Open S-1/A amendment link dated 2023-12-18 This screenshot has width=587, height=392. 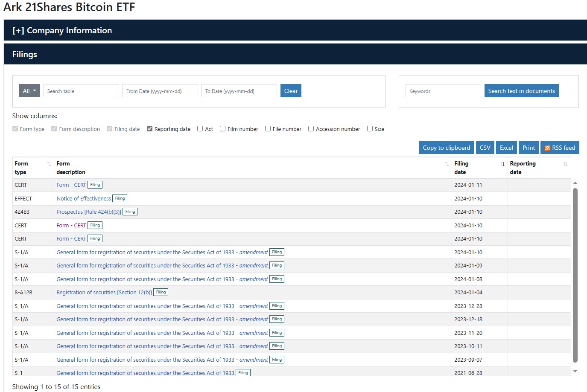pos(162,319)
